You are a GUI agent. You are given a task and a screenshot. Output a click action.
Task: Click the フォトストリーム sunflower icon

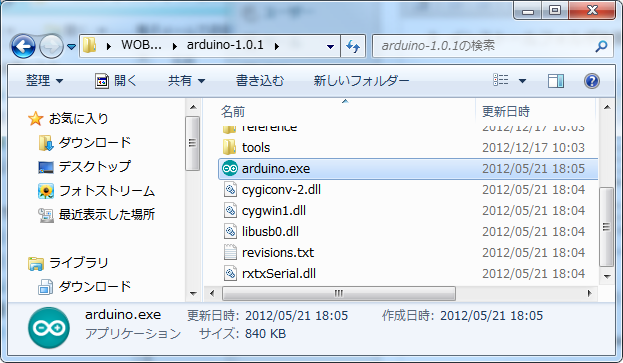(46, 191)
